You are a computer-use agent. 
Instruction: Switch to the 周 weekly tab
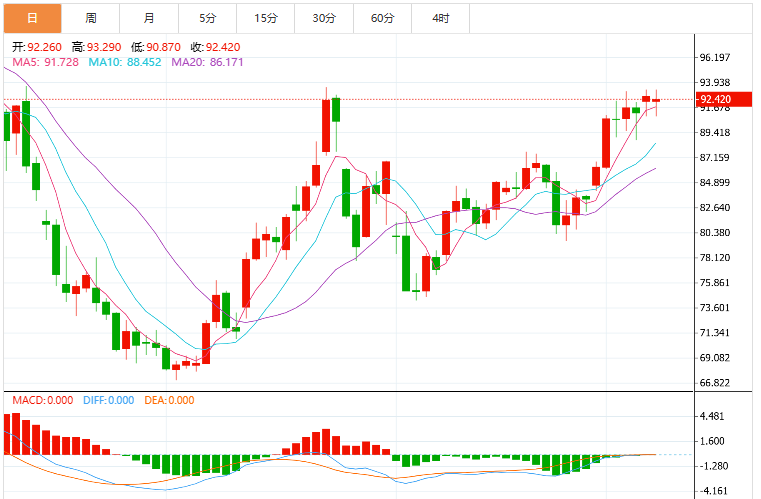pyautogui.click(x=91, y=18)
